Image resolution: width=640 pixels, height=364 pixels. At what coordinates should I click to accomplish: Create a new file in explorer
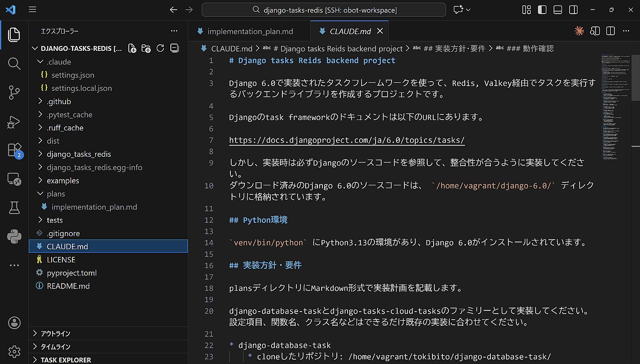click(132, 48)
